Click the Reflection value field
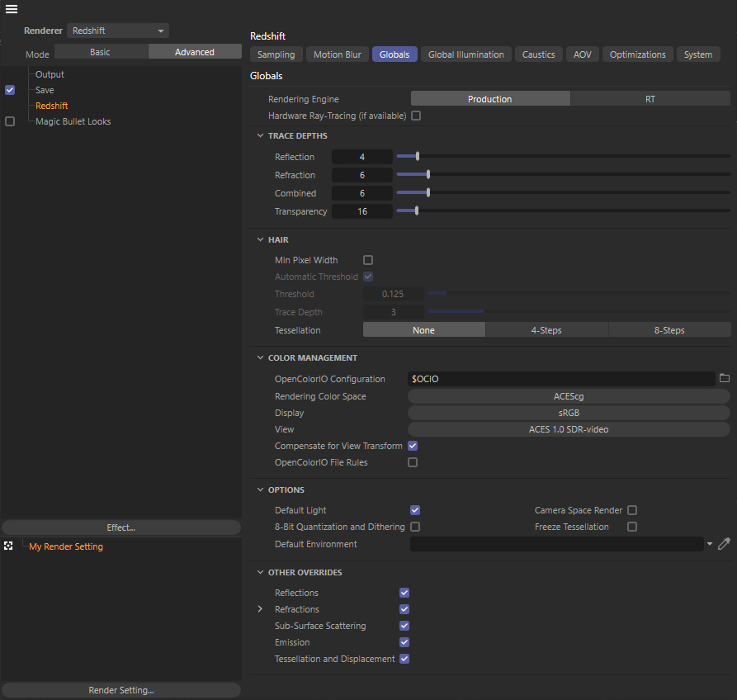 (362, 157)
